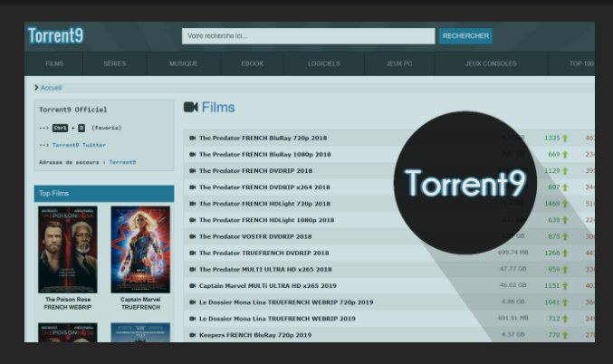Click seeder arrow next to 1151
Image resolution: width=613 pixels, height=364 pixels.
click(565, 286)
